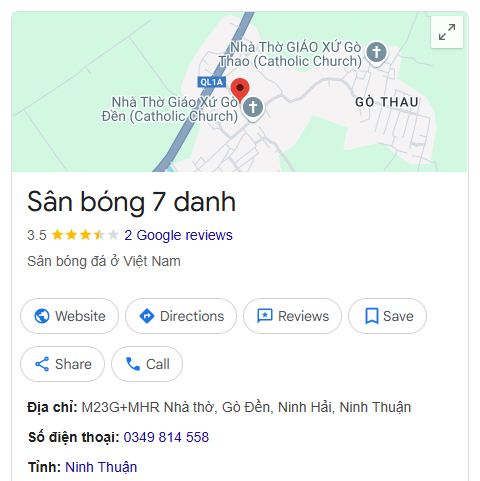Viewport: 480px width, 481px height.
Task: Save this place with bookmark button
Action: point(387,316)
